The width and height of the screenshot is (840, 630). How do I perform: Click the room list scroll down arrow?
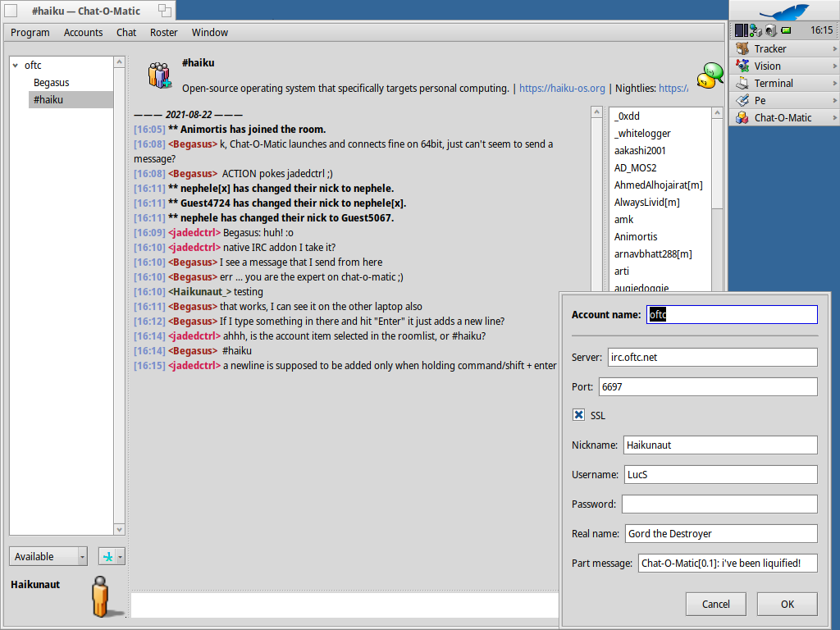point(120,529)
